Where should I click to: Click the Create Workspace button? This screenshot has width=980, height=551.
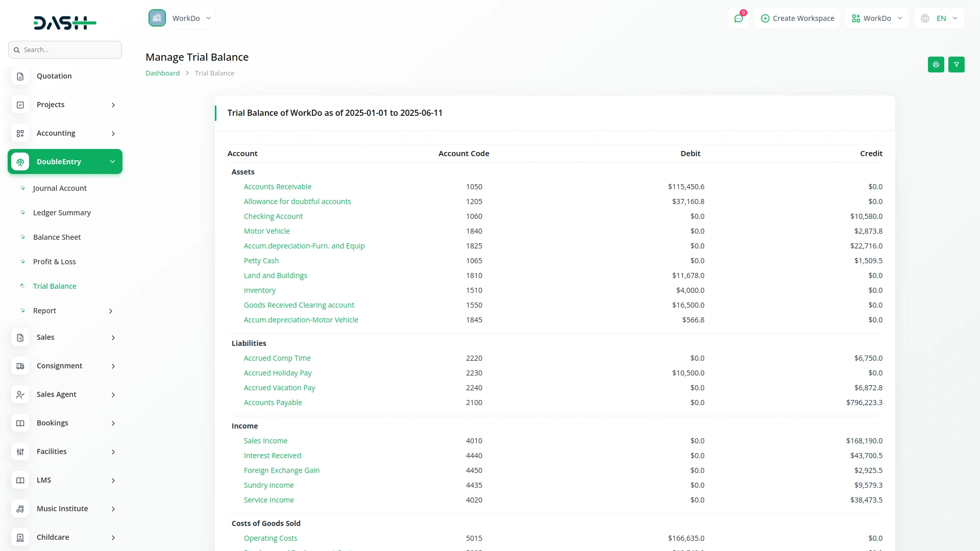tap(797, 18)
